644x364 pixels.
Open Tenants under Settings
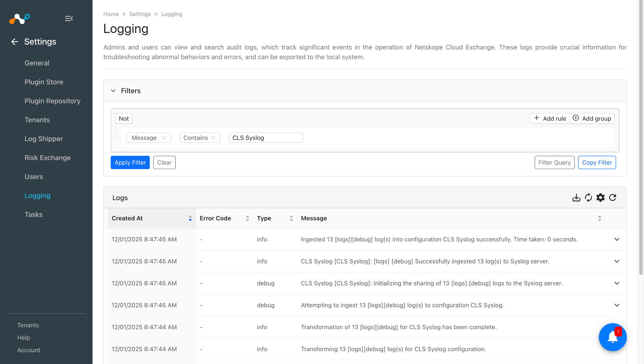(x=37, y=120)
